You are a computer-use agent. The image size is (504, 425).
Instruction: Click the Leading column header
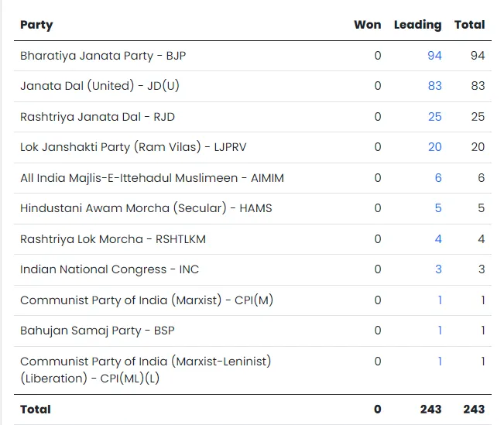pyautogui.click(x=417, y=25)
